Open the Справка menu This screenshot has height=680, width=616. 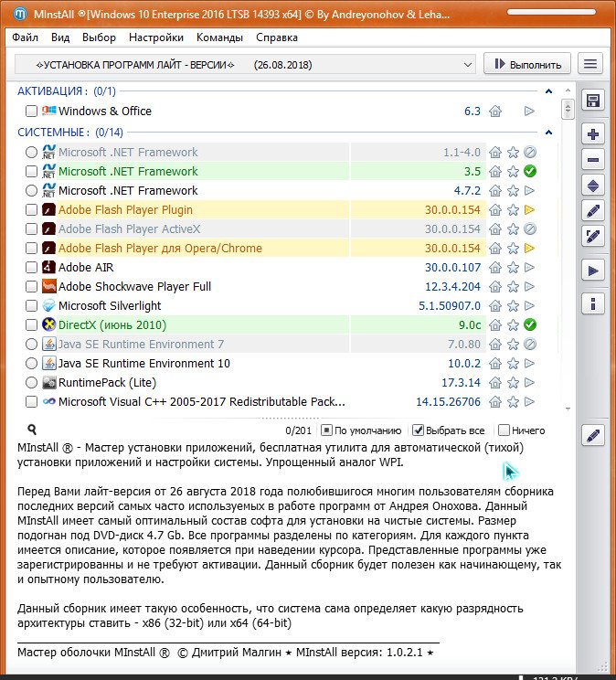click(x=277, y=37)
